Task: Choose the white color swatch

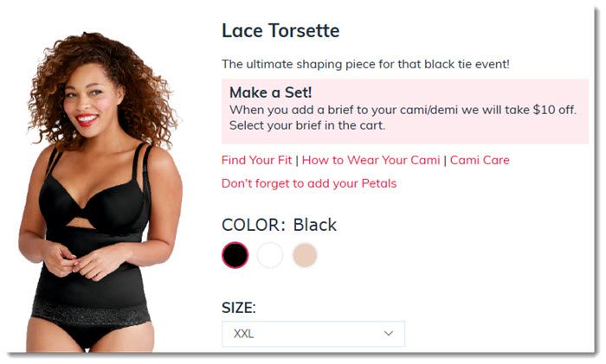Action: pos(270,255)
